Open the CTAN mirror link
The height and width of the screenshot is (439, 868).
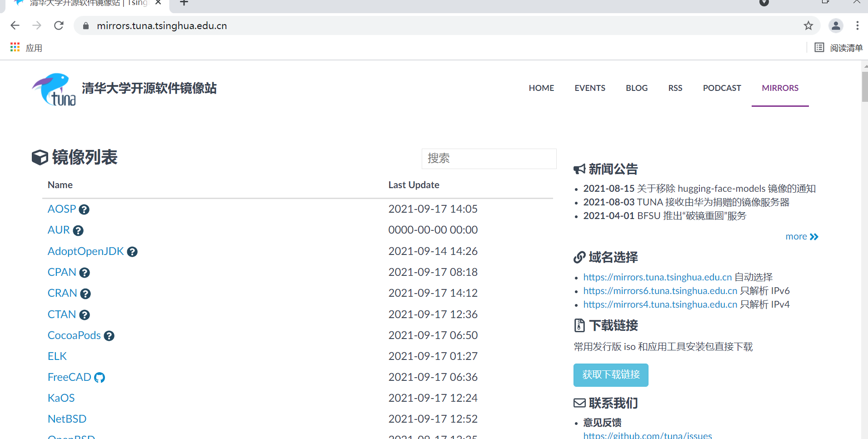click(62, 314)
